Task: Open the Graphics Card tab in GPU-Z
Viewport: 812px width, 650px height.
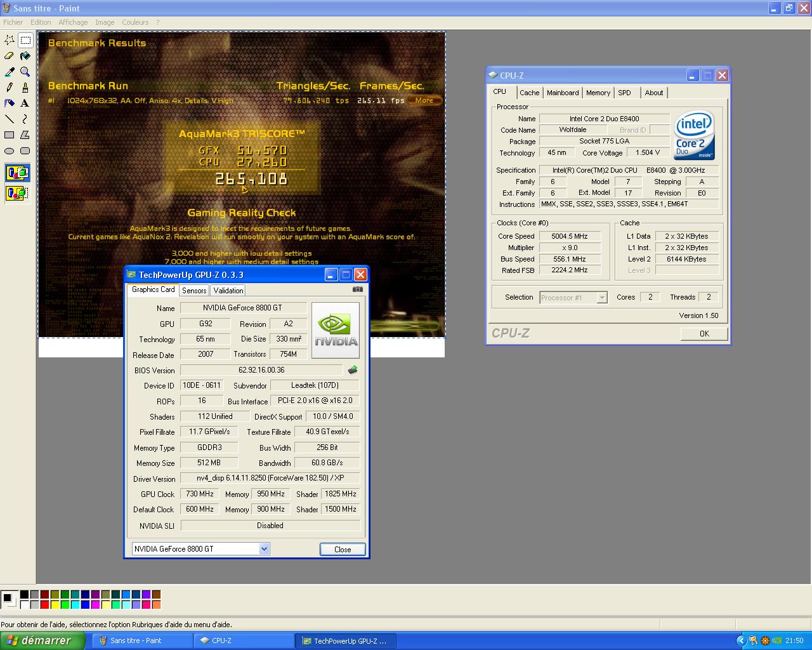Action: point(153,289)
